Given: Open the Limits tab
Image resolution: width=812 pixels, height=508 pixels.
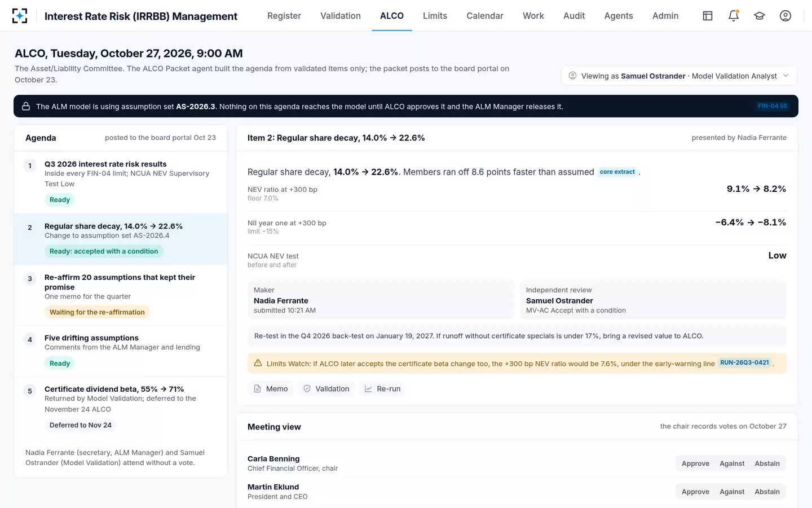Looking at the screenshot, I should pyautogui.click(x=435, y=16).
